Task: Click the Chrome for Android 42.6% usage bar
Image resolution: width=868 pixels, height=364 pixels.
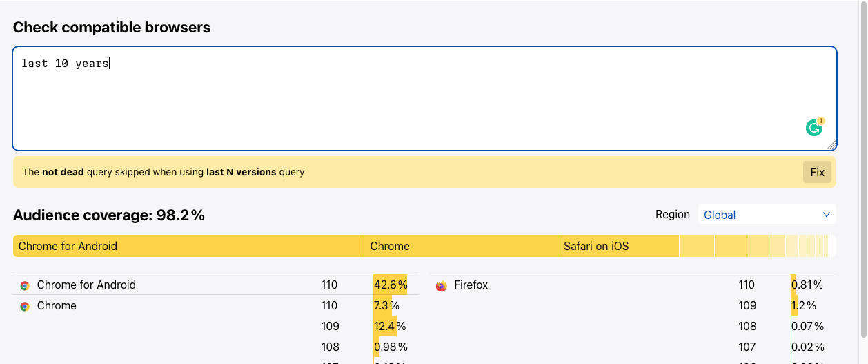Action: coord(391,285)
